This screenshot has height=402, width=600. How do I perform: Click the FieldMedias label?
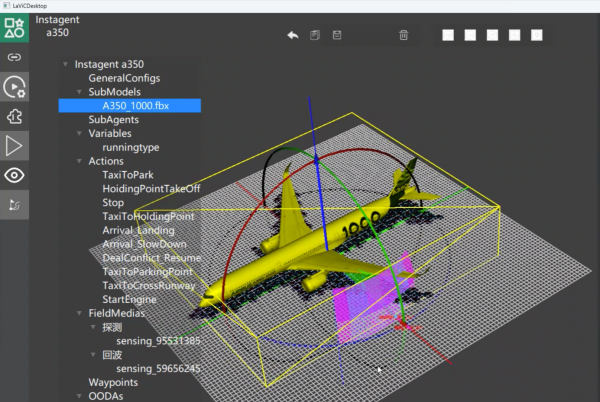pos(117,313)
